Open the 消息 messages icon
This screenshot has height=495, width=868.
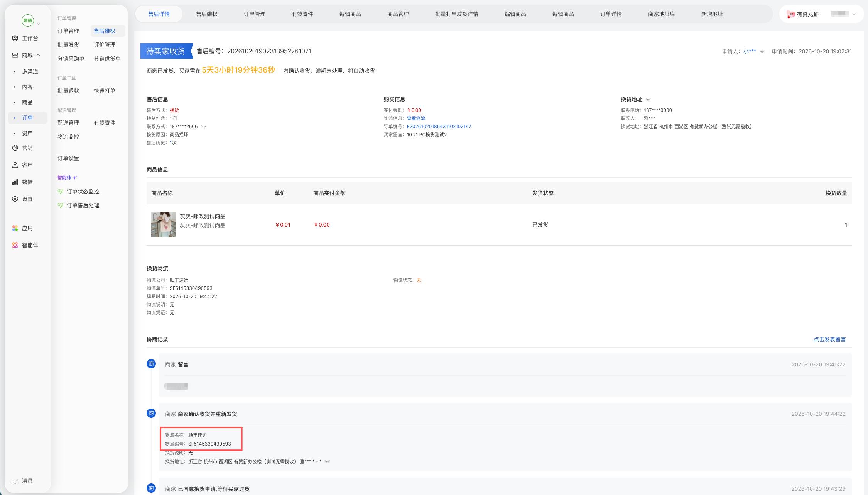click(15, 481)
